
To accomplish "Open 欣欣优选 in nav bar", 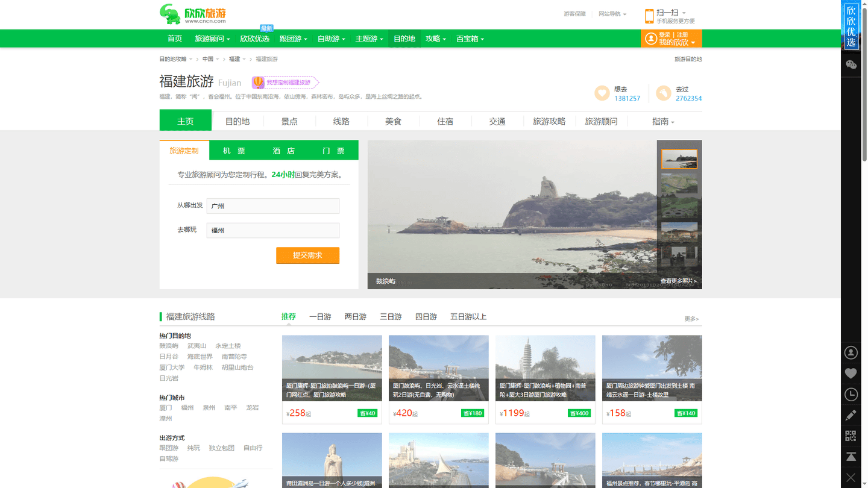I will tap(254, 39).
